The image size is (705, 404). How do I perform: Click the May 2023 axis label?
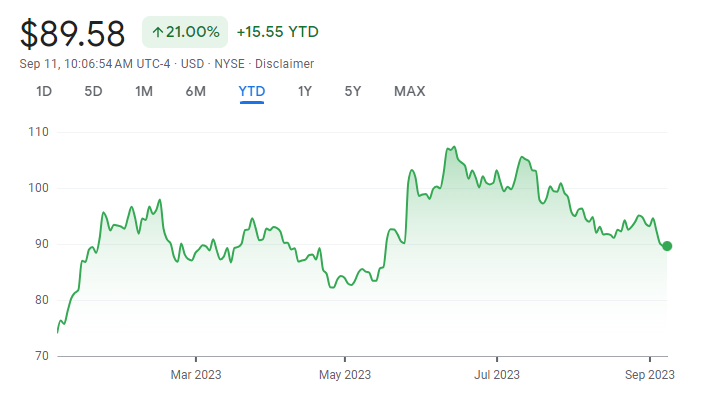point(345,375)
